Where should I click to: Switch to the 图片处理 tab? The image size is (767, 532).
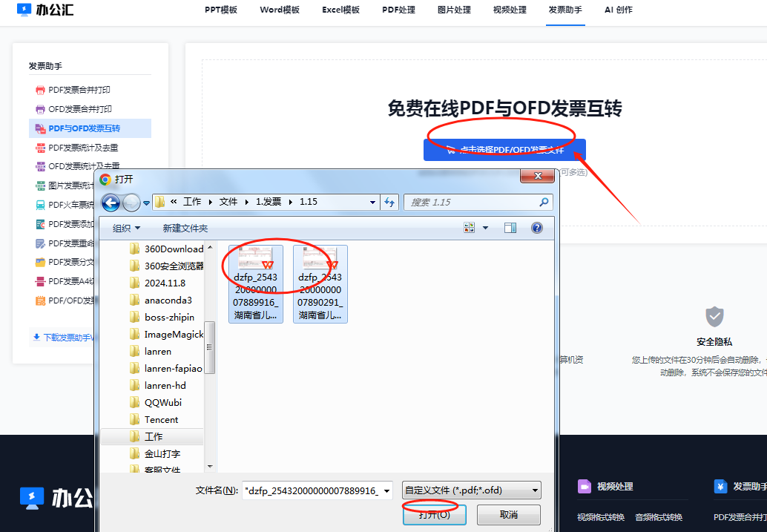click(454, 10)
